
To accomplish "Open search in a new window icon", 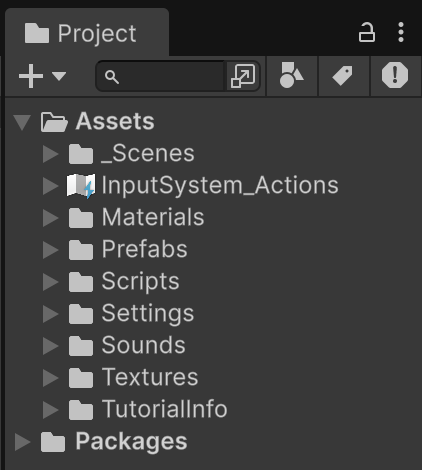I will (243, 76).
